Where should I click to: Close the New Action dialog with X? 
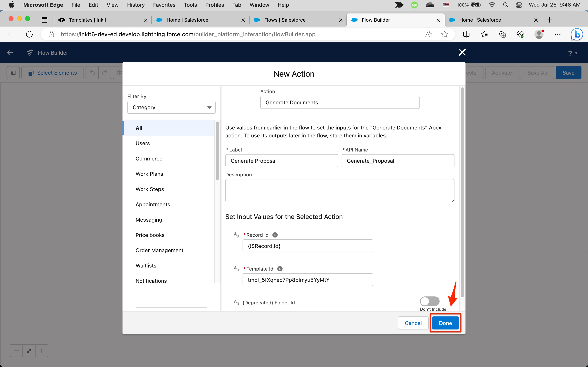(x=462, y=52)
